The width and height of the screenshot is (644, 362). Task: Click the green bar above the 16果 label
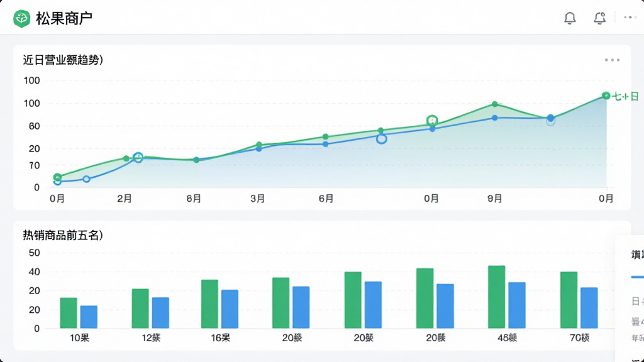click(x=209, y=304)
